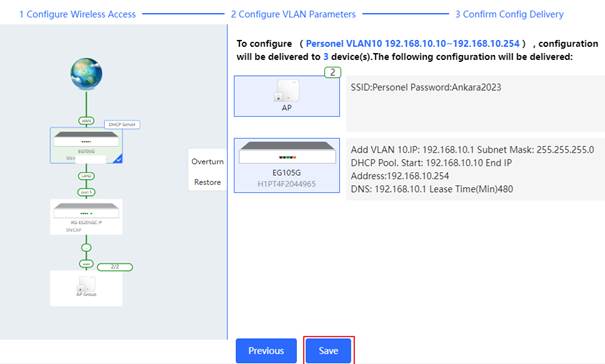The height and width of the screenshot is (364, 605).
Task: Click Save to deliver the configuration
Action: (328, 350)
